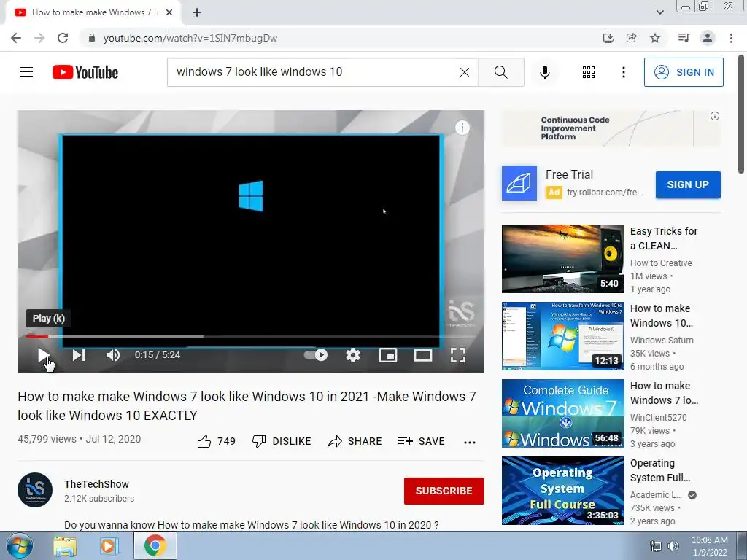Open 'How to make Windows 10...' title
Viewport: 747px width, 560px height.
pyautogui.click(x=661, y=316)
